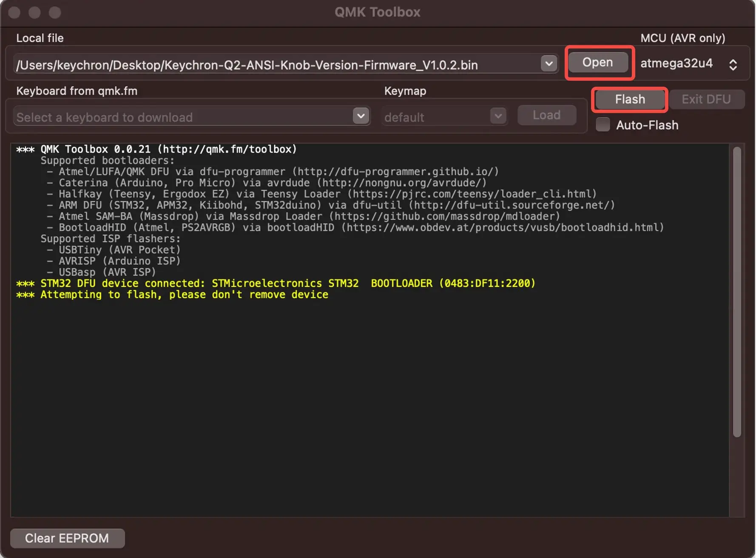Click the green window zoom button
756x558 pixels.
pyautogui.click(x=55, y=12)
